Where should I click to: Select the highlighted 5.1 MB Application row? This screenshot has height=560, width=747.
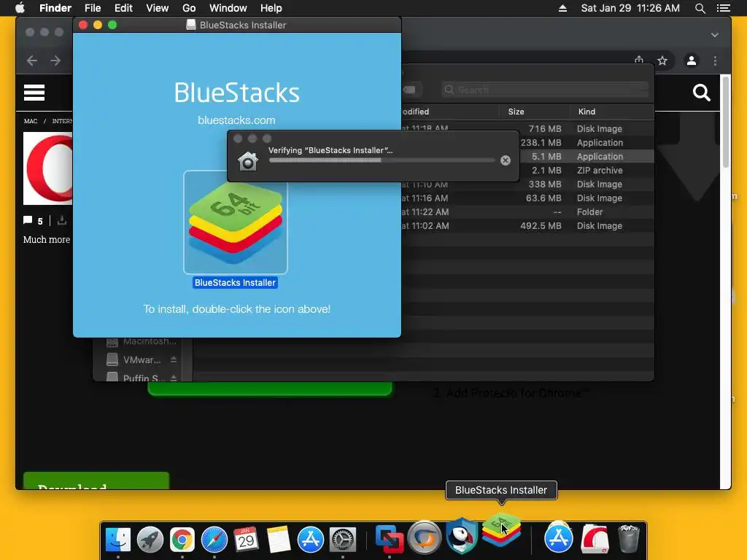point(587,157)
